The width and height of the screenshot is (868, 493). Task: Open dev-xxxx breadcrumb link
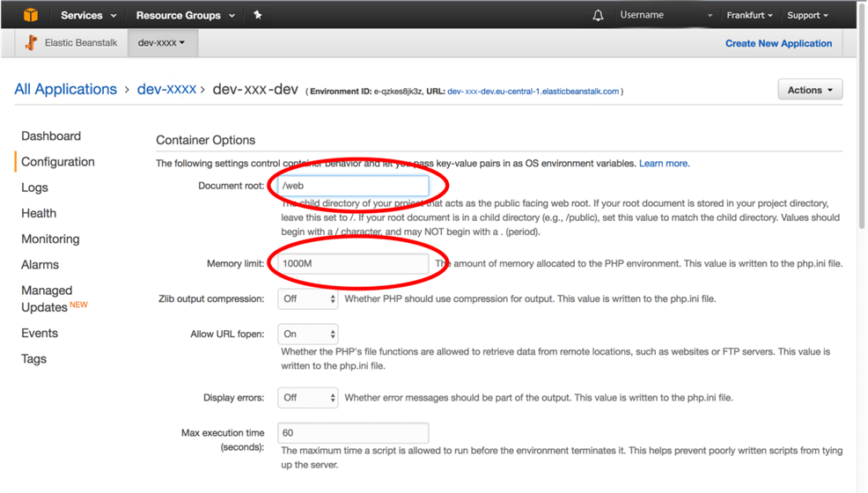tap(166, 89)
